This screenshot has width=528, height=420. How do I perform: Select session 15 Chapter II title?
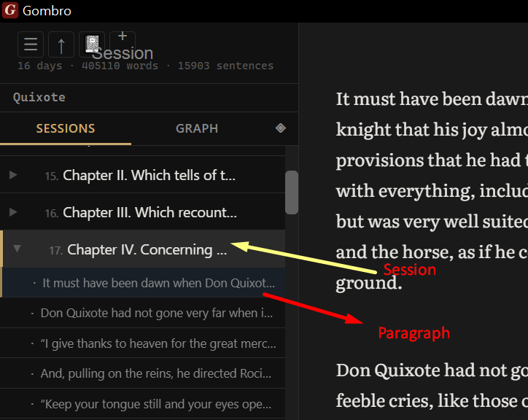click(149, 175)
